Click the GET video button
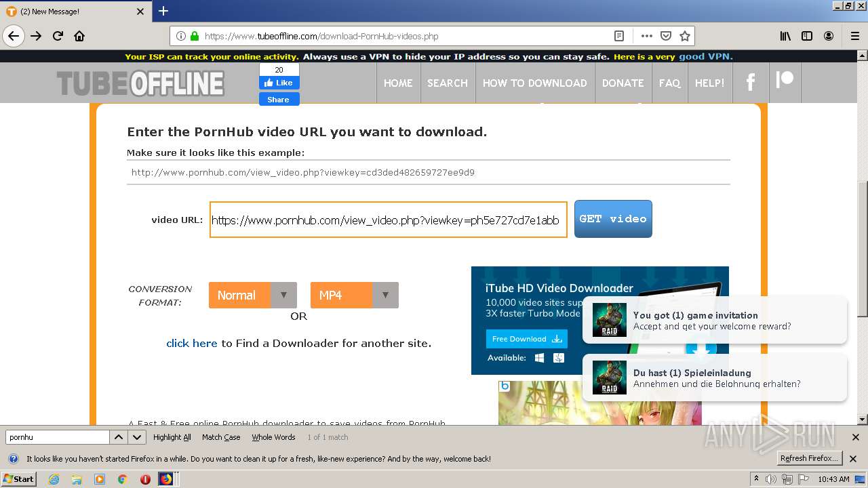 coord(613,219)
